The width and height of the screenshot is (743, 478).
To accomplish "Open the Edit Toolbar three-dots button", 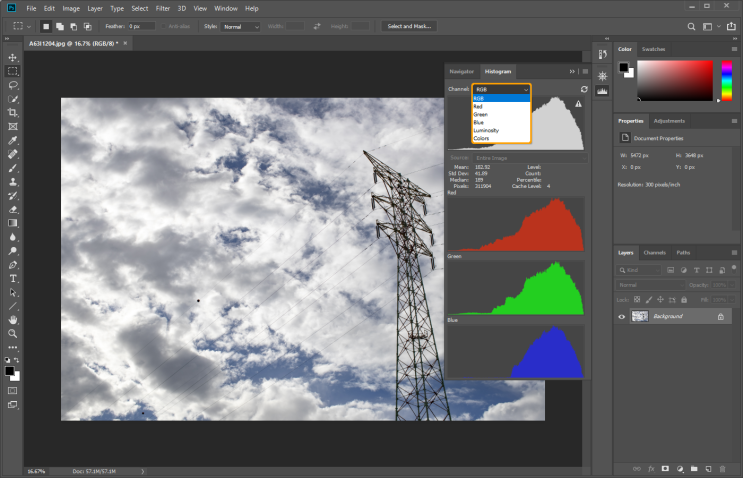I will (13, 347).
